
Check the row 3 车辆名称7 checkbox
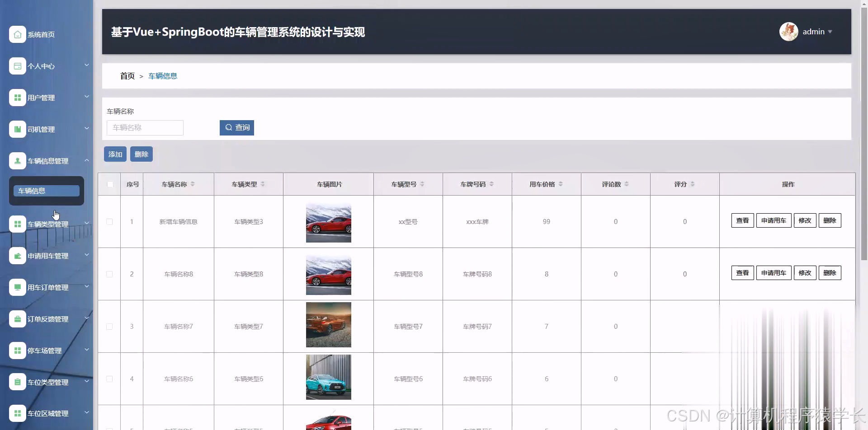(109, 327)
